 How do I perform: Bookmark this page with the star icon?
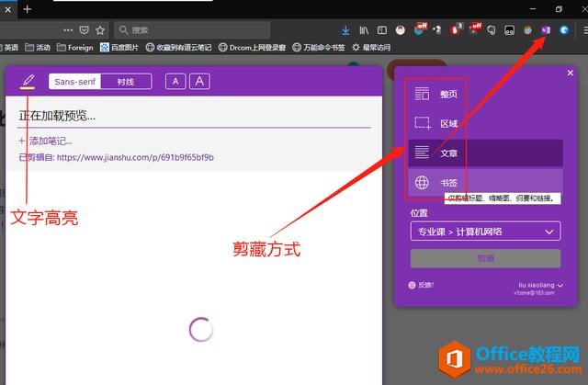pos(100,30)
